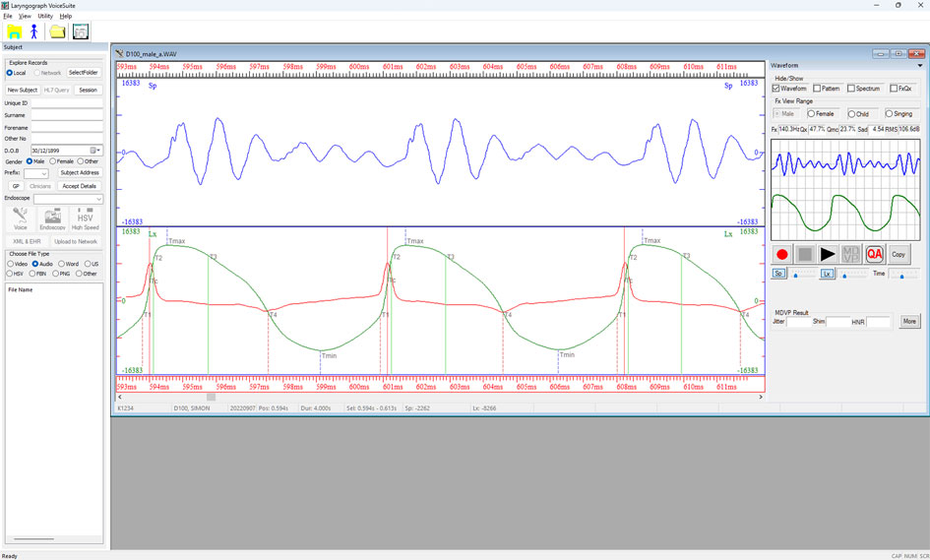
Task: Click the horizontal scrollbar right arrow
Action: click(761, 397)
